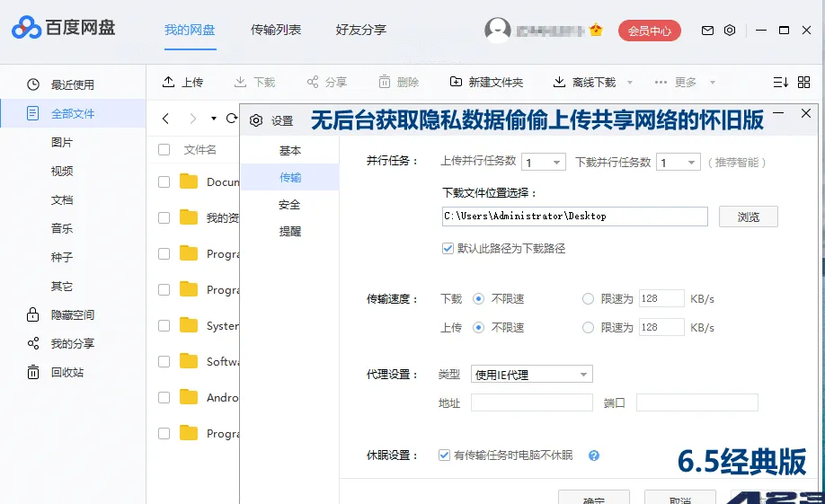Expand the 更多 dropdown arrow

click(713, 83)
